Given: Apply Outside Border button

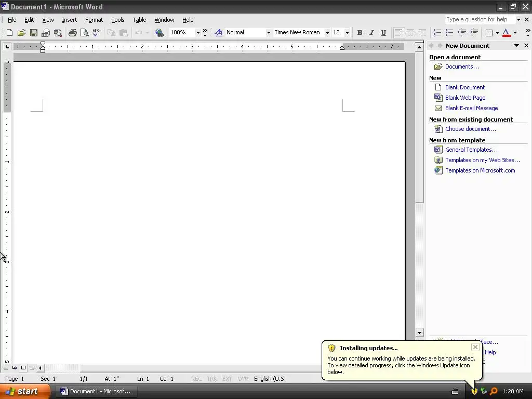Looking at the screenshot, I should [489, 33].
